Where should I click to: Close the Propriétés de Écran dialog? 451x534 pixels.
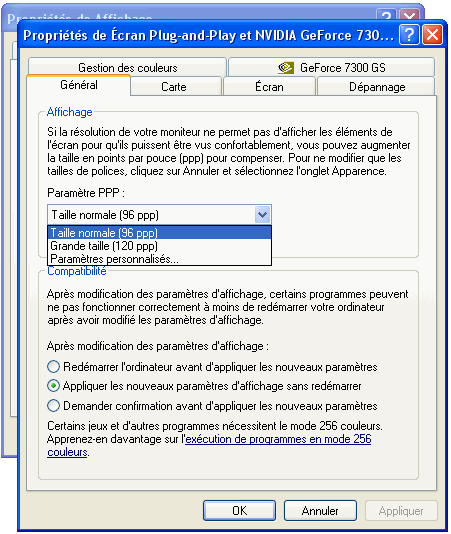(x=432, y=35)
